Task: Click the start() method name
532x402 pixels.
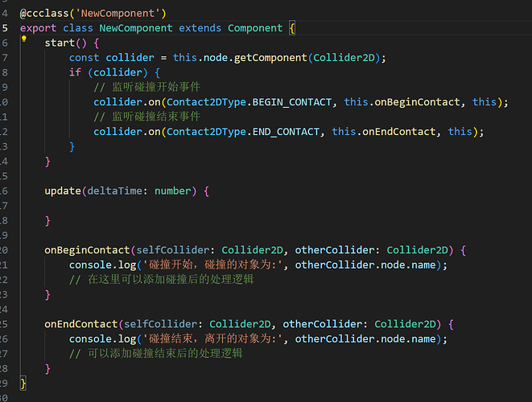Action: 60,43
